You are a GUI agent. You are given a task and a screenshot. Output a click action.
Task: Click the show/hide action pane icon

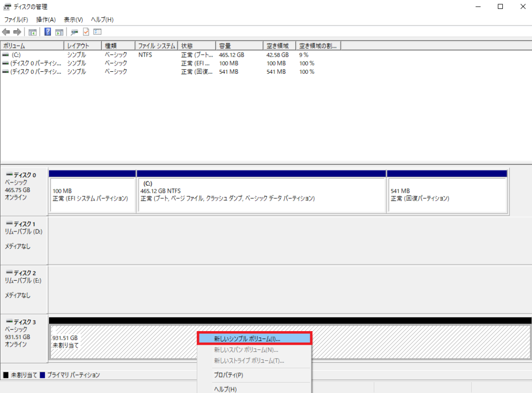[x=59, y=32]
